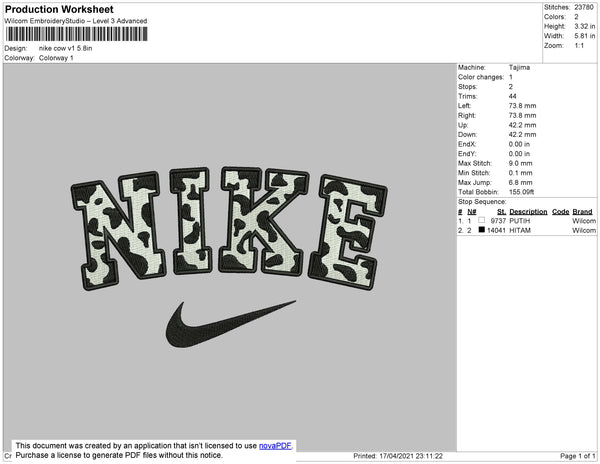This screenshot has height=464, width=600.
Task: Click the Max Jump value 6.8 mm
Action: coord(520,182)
